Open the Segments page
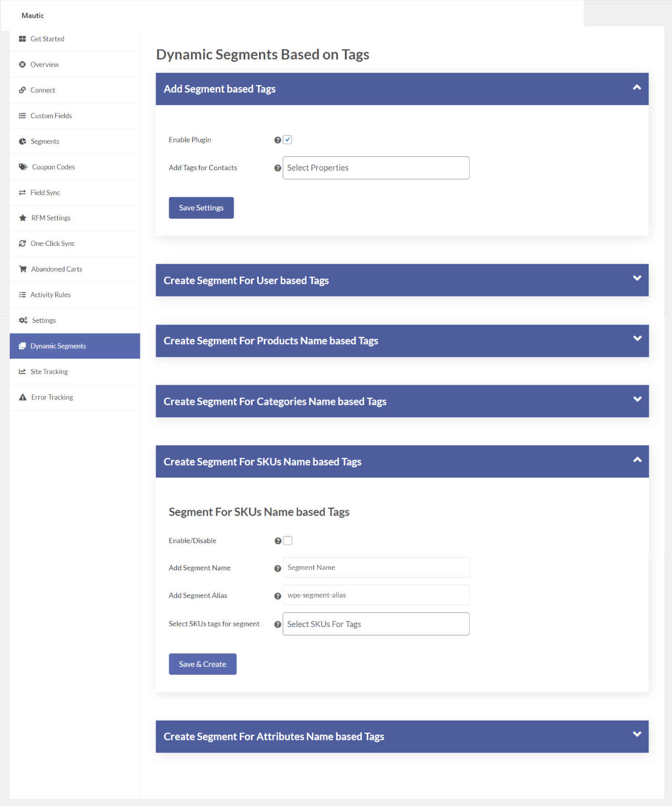 [x=75, y=141]
